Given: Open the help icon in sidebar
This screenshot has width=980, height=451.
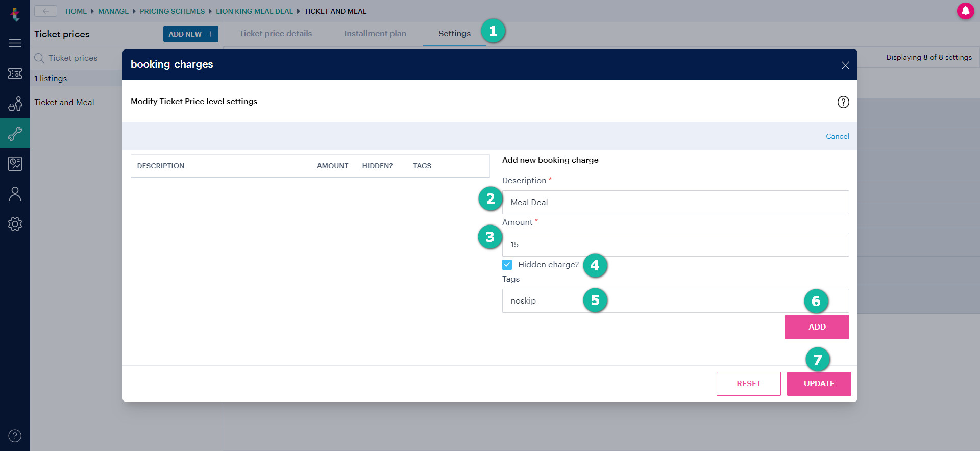Looking at the screenshot, I should tap(15, 436).
